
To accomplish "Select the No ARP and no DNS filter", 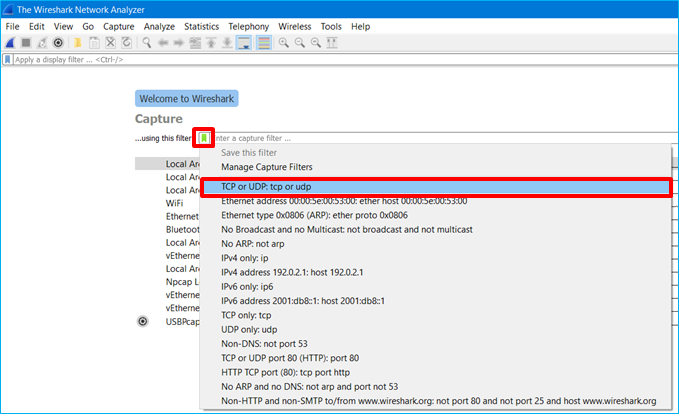I will coord(436,387).
